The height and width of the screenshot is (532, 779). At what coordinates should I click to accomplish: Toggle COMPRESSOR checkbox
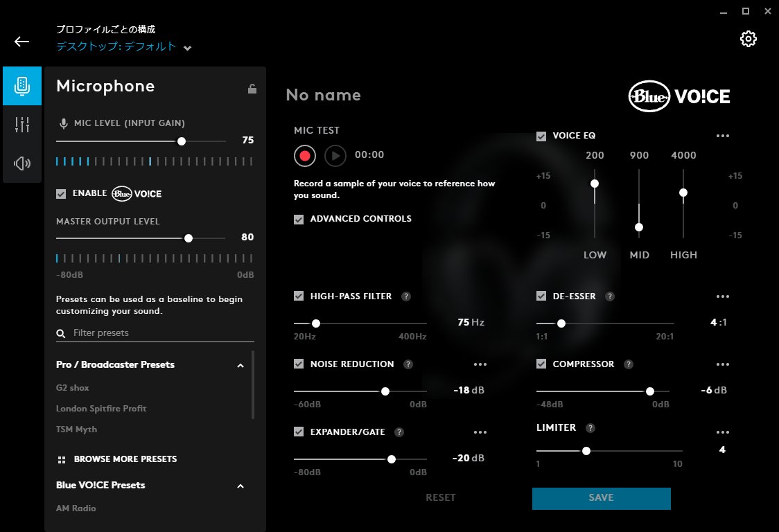click(x=541, y=364)
